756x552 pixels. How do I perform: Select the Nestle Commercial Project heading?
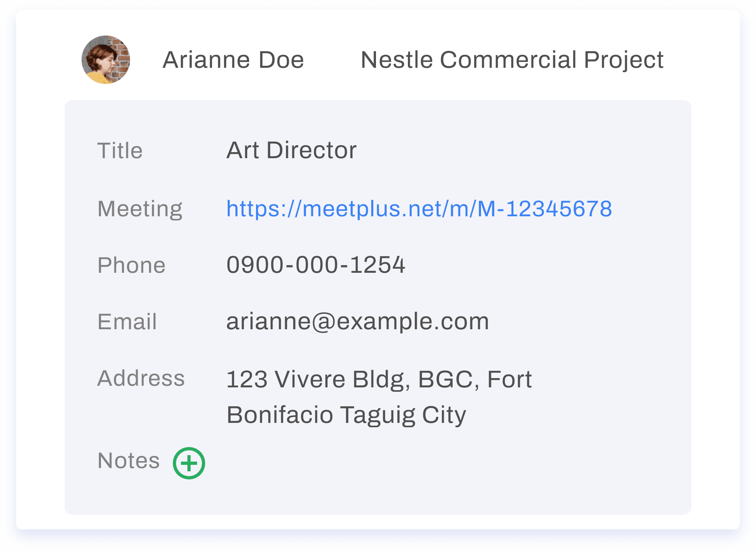(512, 60)
